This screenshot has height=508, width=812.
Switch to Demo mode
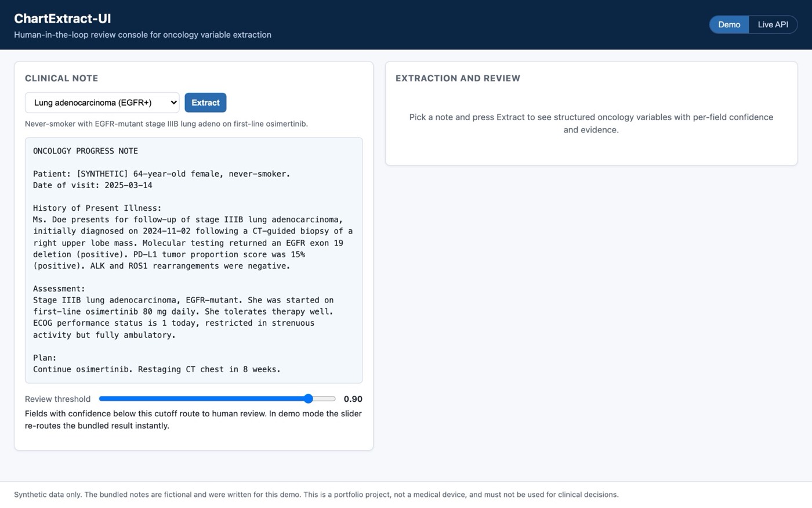[x=729, y=24]
